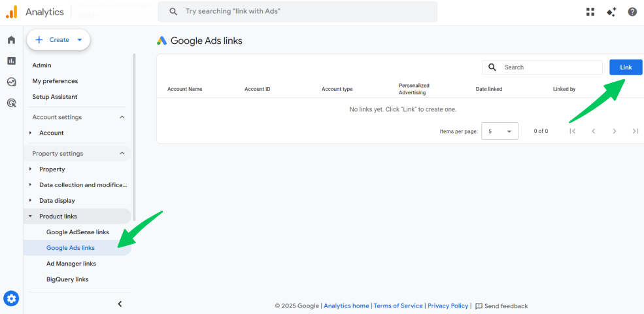Open the Insights sparkle icon

(x=611, y=12)
